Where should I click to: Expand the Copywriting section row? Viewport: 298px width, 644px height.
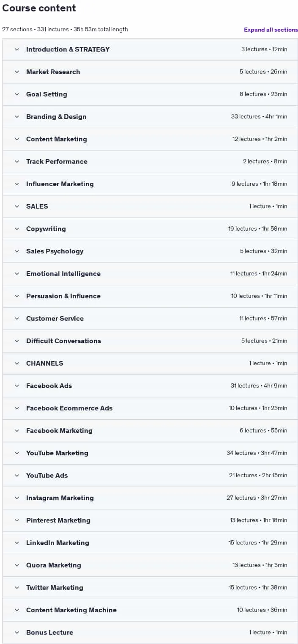point(150,228)
